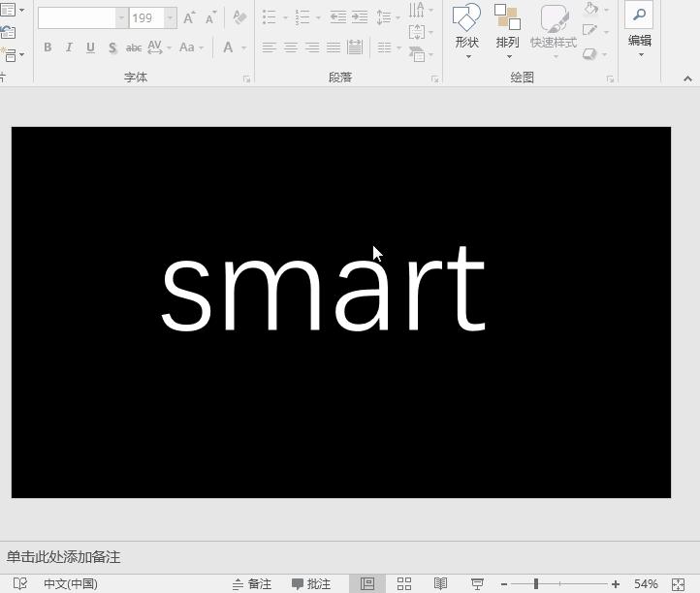Image resolution: width=700 pixels, height=593 pixels.
Task: Switch to Slide Sorter view icon
Action: [x=404, y=583]
